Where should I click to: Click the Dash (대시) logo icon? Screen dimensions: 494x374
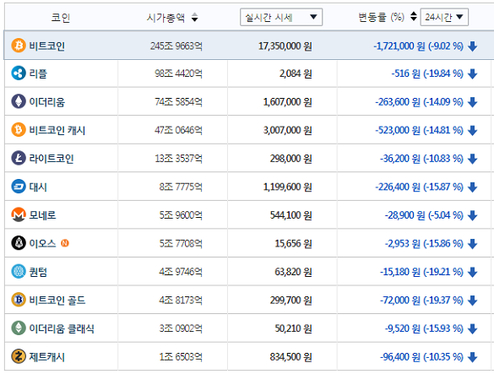pyautogui.click(x=19, y=186)
